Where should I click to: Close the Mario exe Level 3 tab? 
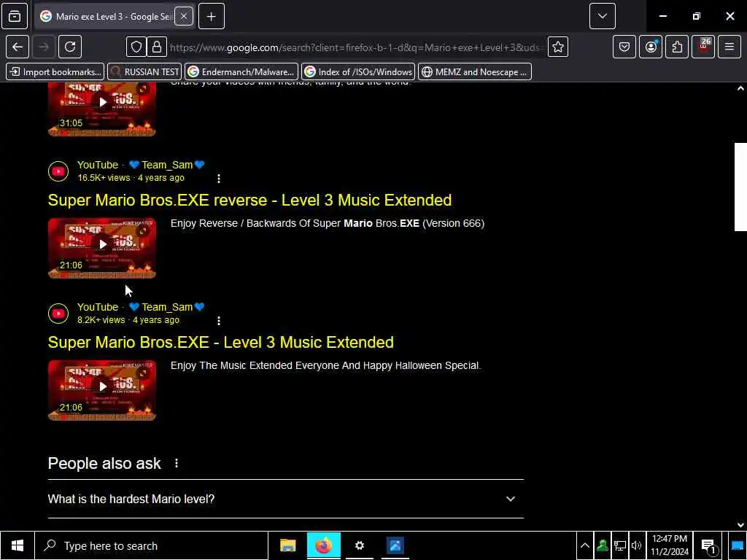coord(183,16)
